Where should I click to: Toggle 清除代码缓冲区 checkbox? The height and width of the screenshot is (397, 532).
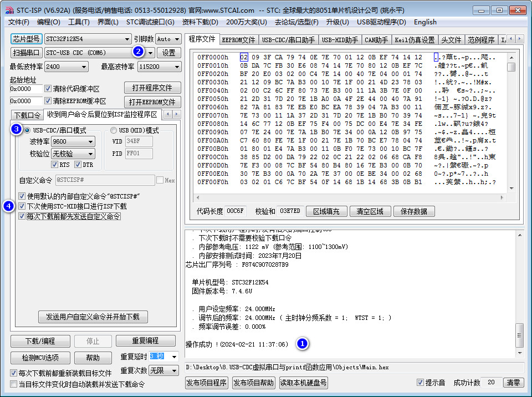tap(48, 89)
